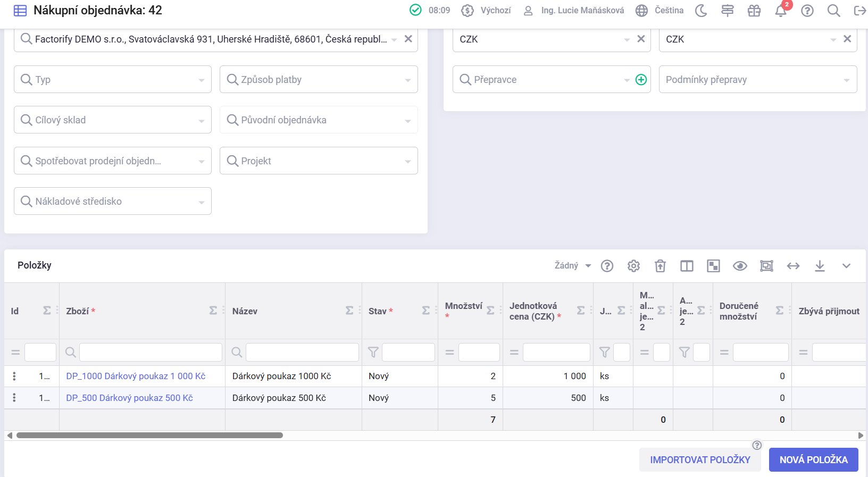Click the horizontal table scrollbar
Screen dimensions: 868x477
tap(149, 436)
